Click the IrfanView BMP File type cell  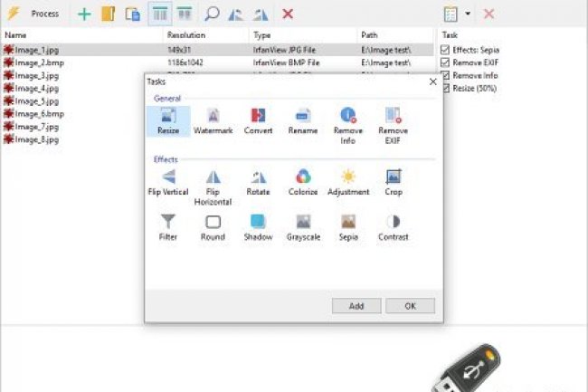(x=286, y=62)
